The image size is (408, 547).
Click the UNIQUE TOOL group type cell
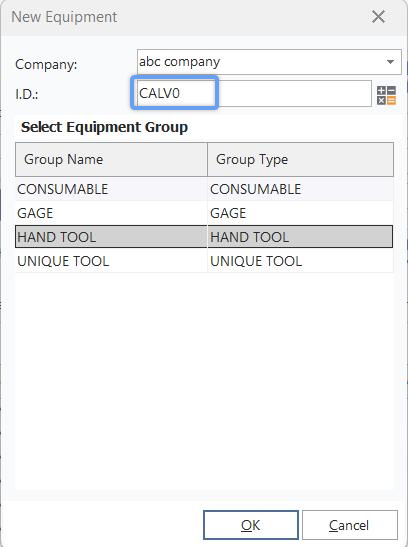pos(301,261)
